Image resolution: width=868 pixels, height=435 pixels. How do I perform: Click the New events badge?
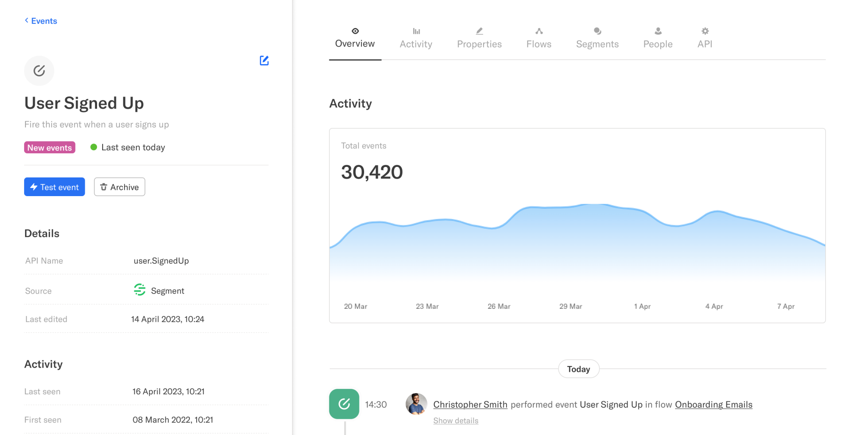point(50,147)
